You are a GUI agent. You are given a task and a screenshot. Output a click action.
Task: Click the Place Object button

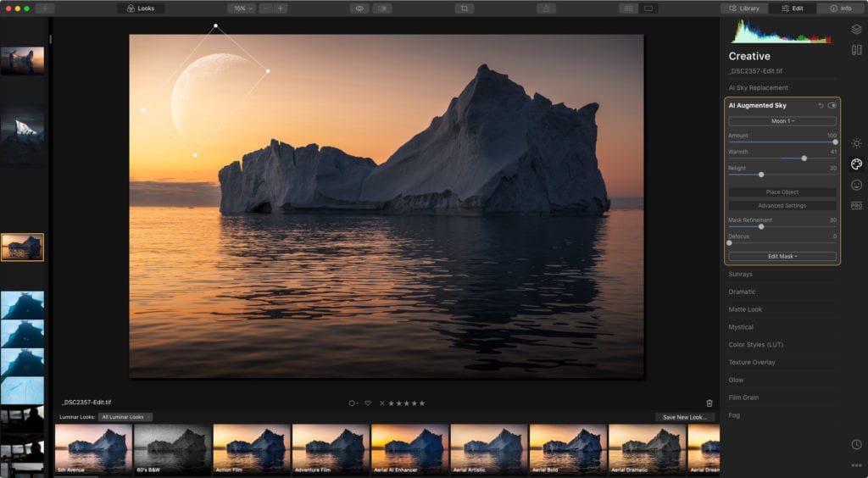[782, 192]
